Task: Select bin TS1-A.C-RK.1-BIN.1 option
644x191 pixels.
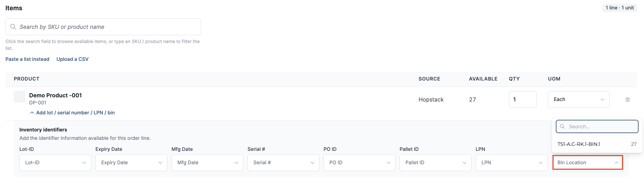Action: (597, 144)
